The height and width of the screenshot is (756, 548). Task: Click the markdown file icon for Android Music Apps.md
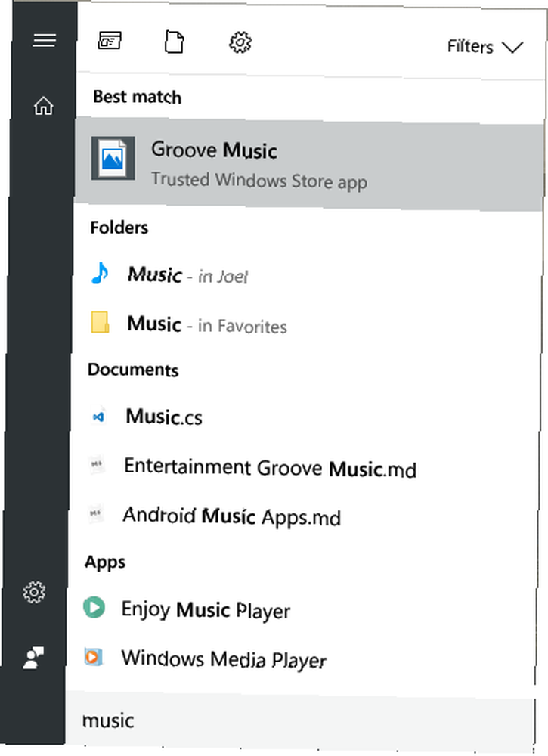tap(95, 514)
